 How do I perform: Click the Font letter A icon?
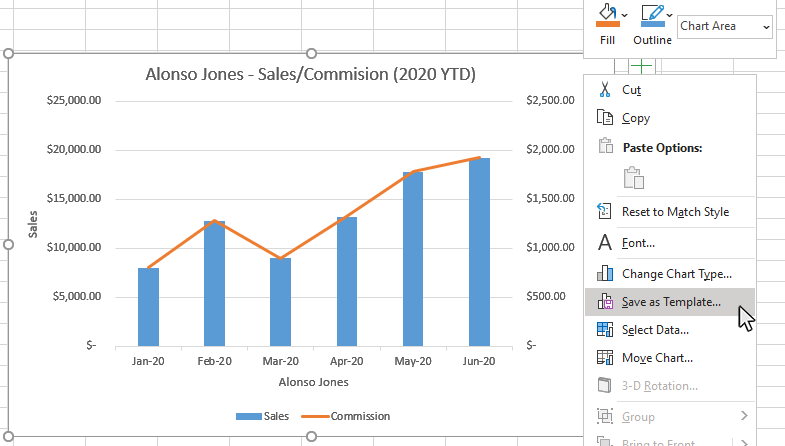coord(605,242)
